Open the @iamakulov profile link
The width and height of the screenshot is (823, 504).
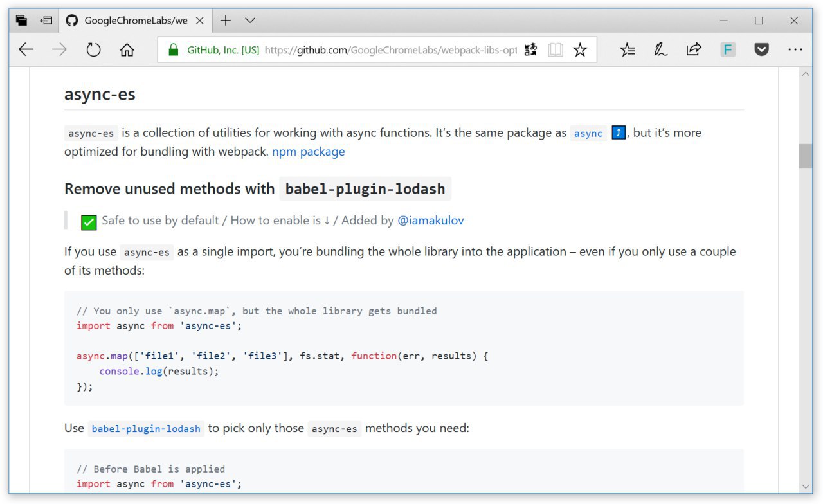click(431, 221)
